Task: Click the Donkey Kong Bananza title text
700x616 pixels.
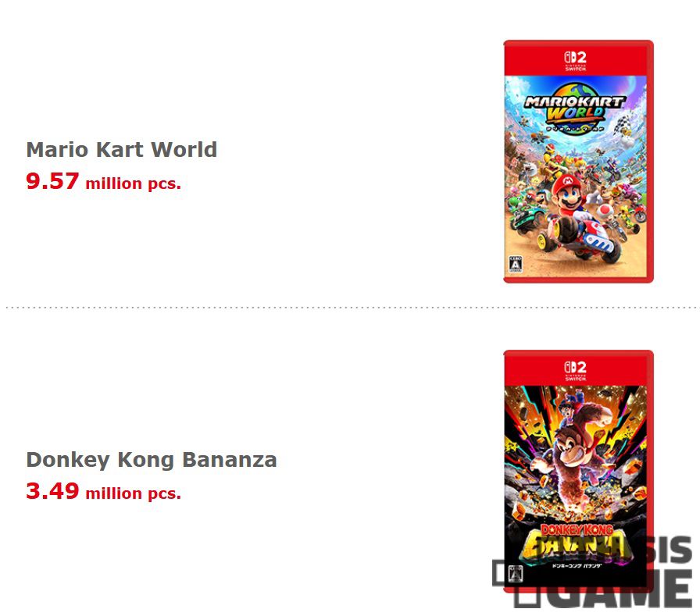Action: (152, 460)
